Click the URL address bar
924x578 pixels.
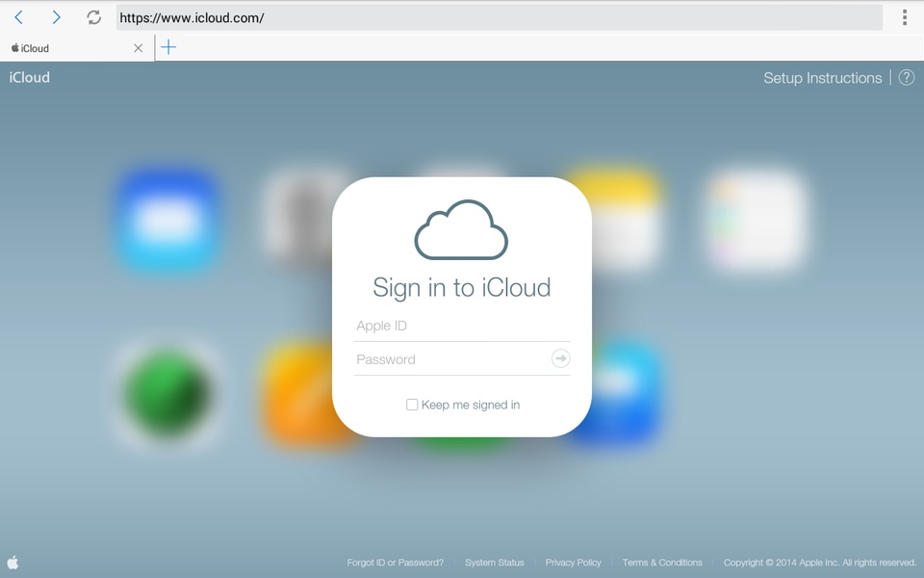500,17
